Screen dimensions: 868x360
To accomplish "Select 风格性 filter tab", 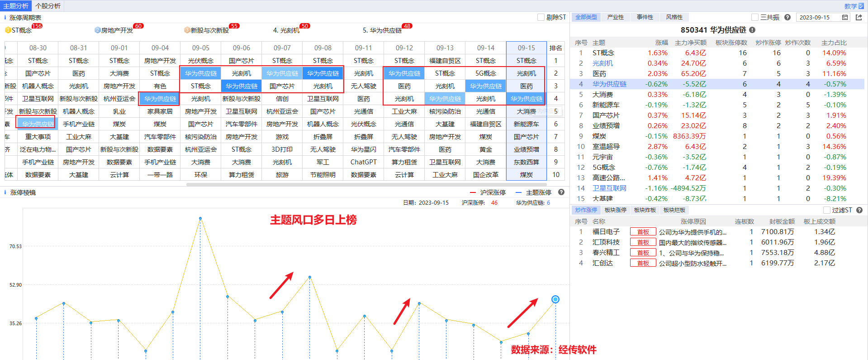I will pyautogui.click(x=674, y=17).
